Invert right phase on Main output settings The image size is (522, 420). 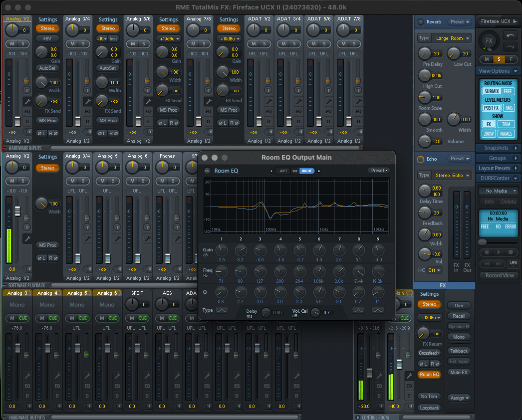(435, 364)
